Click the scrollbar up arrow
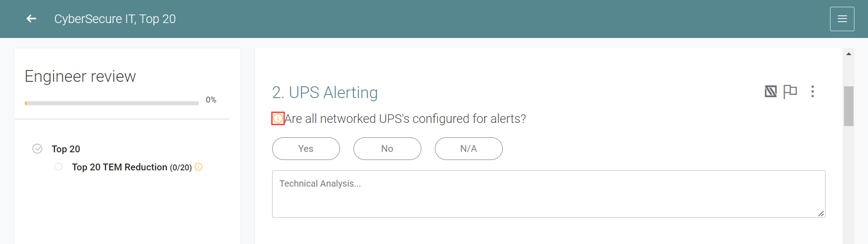868x244 pixels. coord(849,54)
